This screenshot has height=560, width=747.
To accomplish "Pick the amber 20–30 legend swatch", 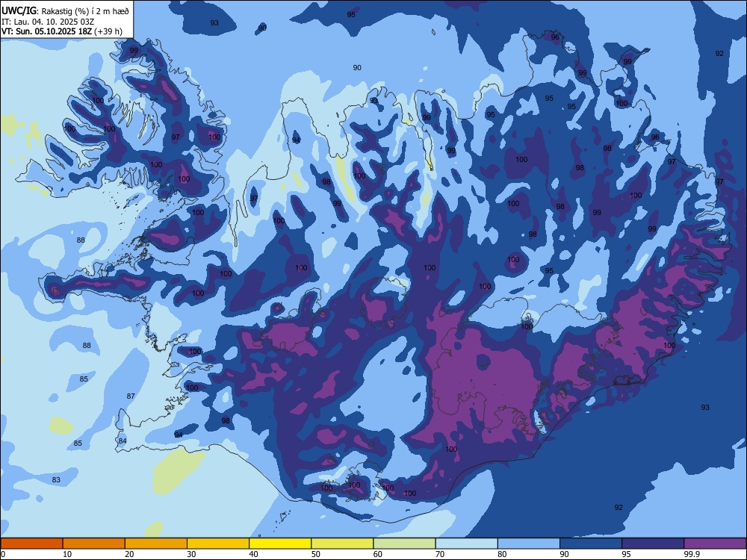I will point(156,544).
